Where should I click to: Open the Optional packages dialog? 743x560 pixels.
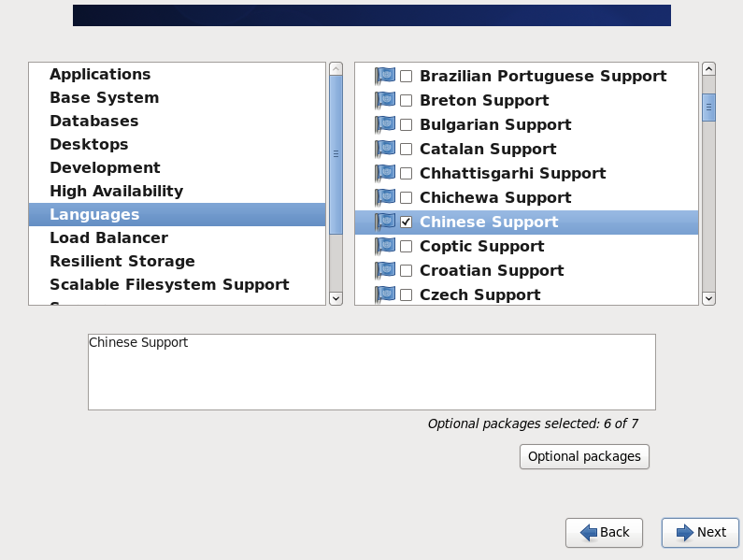(x=584, y=457)
